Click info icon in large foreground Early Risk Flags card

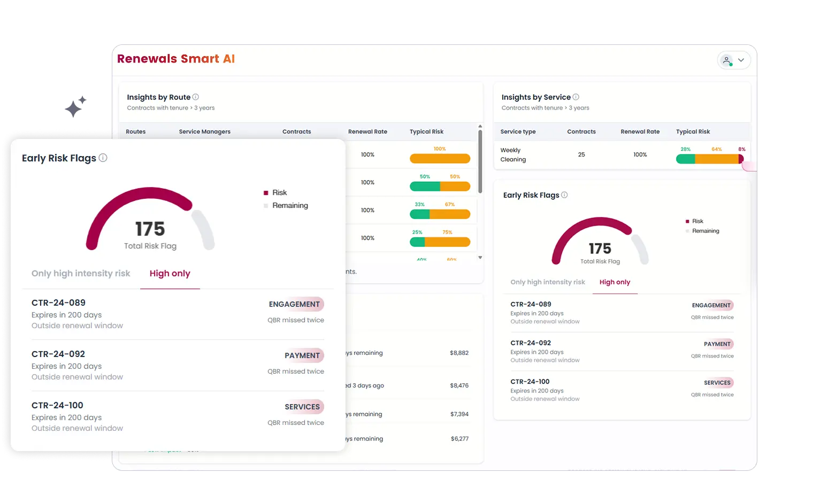(103, 158)
